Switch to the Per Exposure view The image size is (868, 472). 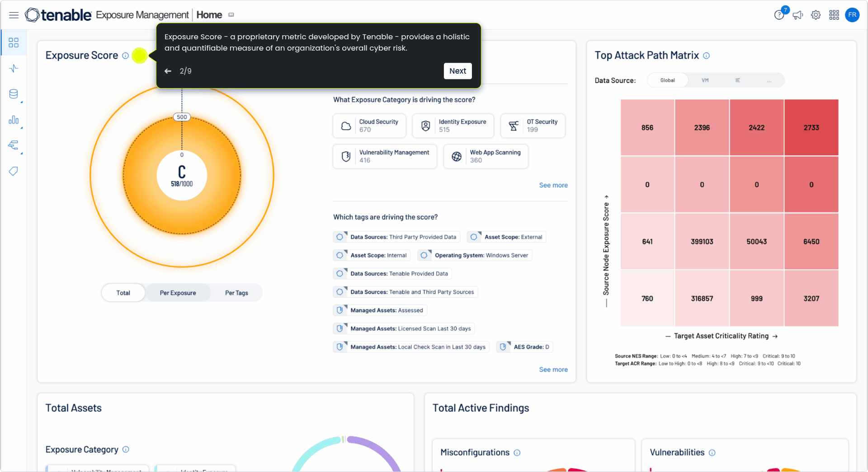(178, 293)
